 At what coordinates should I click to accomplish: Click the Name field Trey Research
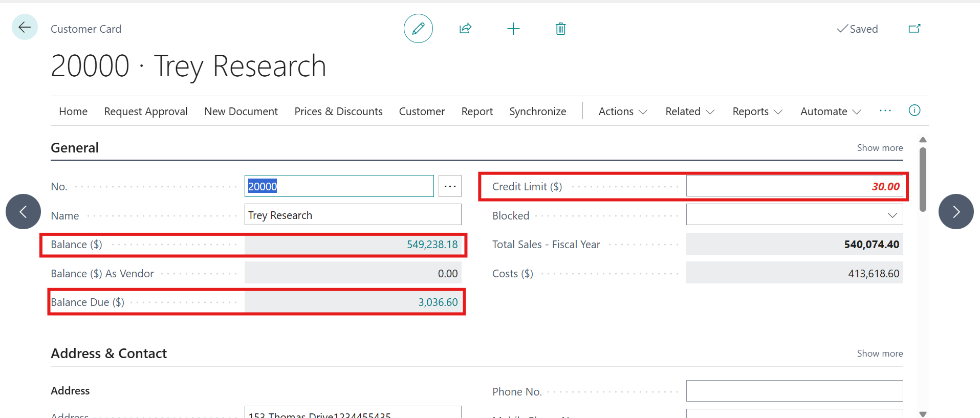point(353,215)
